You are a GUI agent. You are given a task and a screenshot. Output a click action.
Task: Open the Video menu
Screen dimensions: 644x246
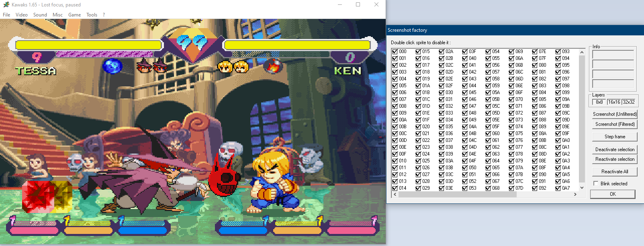coord(22,15)
